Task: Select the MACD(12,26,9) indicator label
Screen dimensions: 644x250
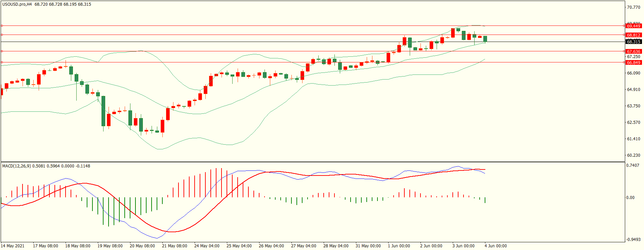Action: point(16,166)
